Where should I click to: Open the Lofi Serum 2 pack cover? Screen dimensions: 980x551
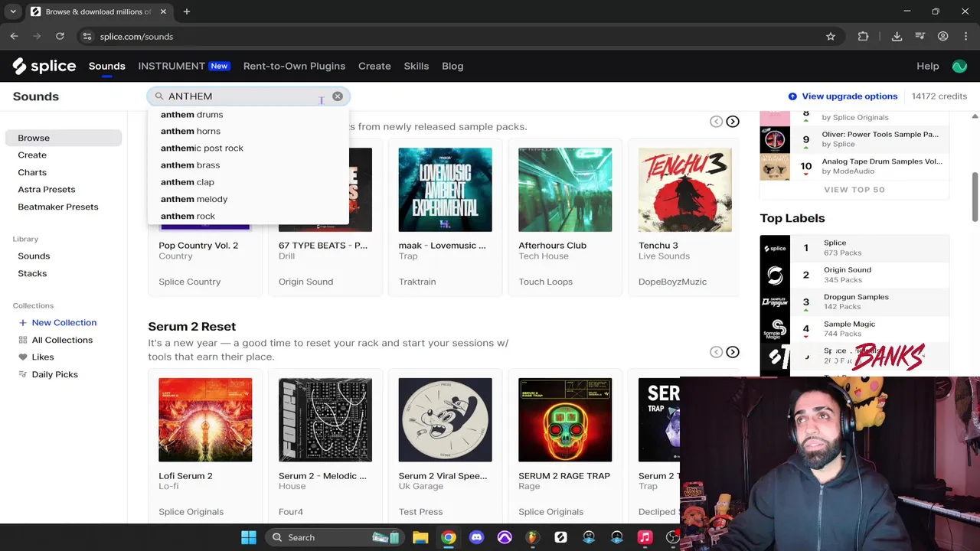coord(205,419)
